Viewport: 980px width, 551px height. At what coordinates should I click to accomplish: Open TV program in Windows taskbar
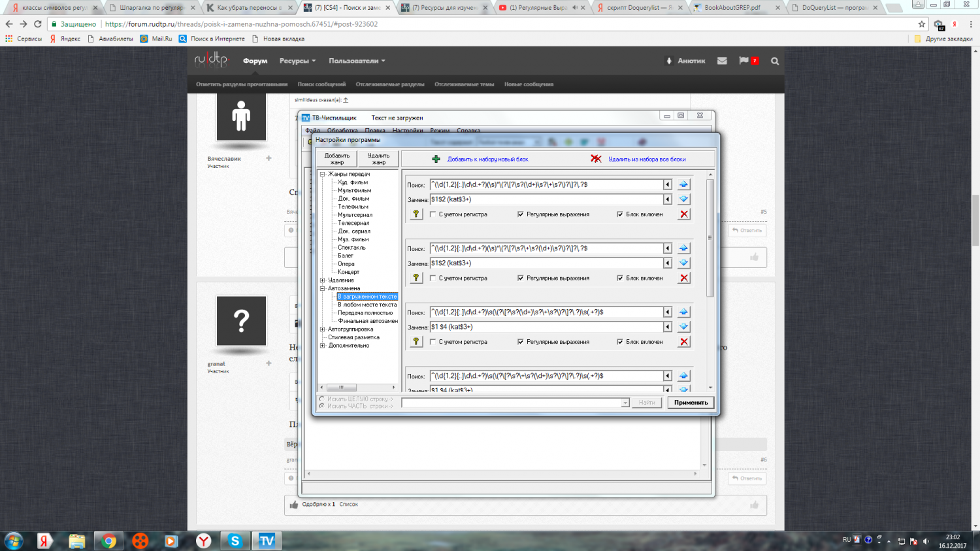tap(267, 541)
